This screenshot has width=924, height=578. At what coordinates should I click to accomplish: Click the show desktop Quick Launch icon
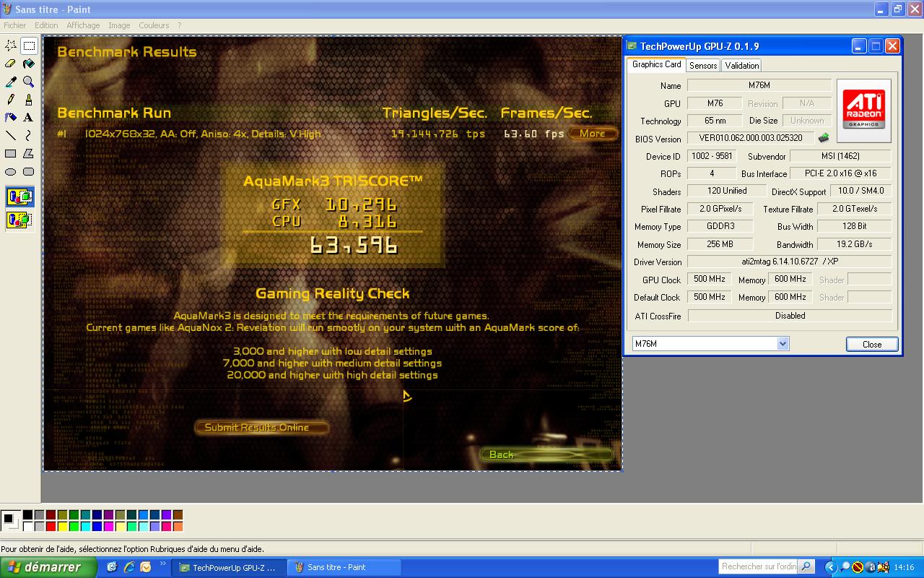tap(112, 567)
